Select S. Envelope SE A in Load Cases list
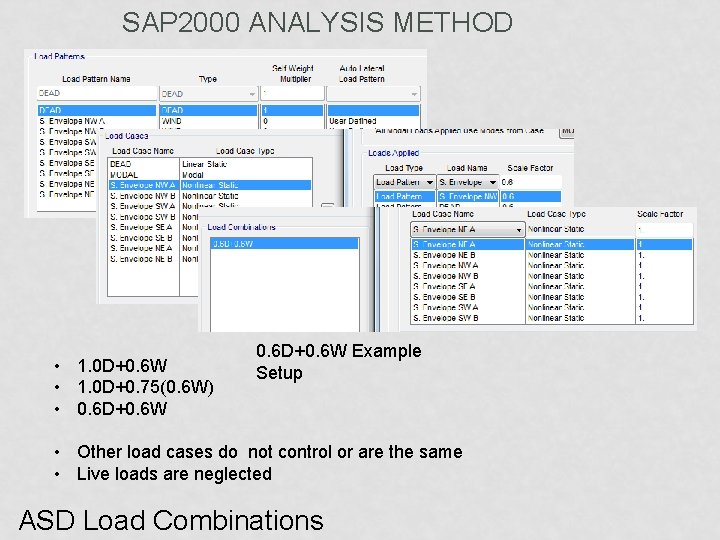This screenshot has width=720, height=540. [x=143, y=227]
